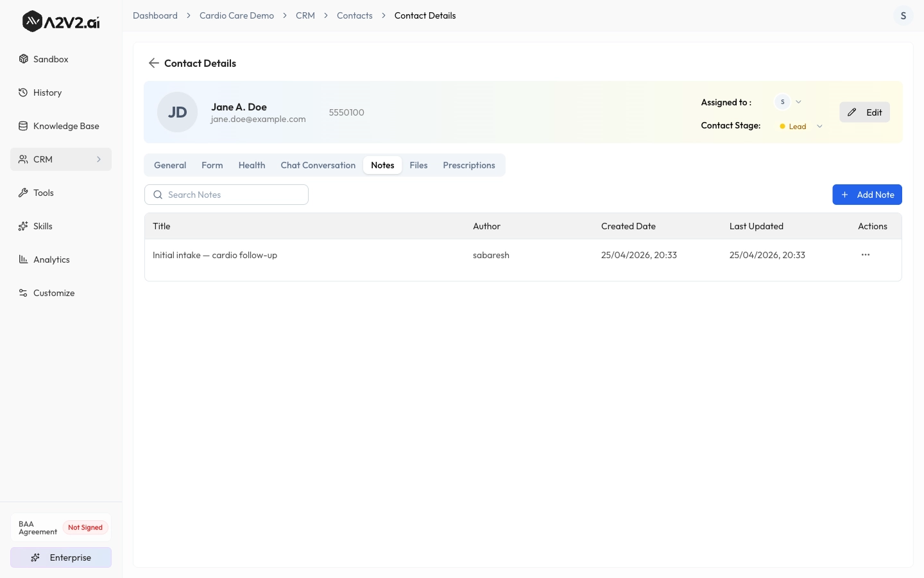
Task: Open the Tools section
Action: pyautogui.click(x=43, y=193)
